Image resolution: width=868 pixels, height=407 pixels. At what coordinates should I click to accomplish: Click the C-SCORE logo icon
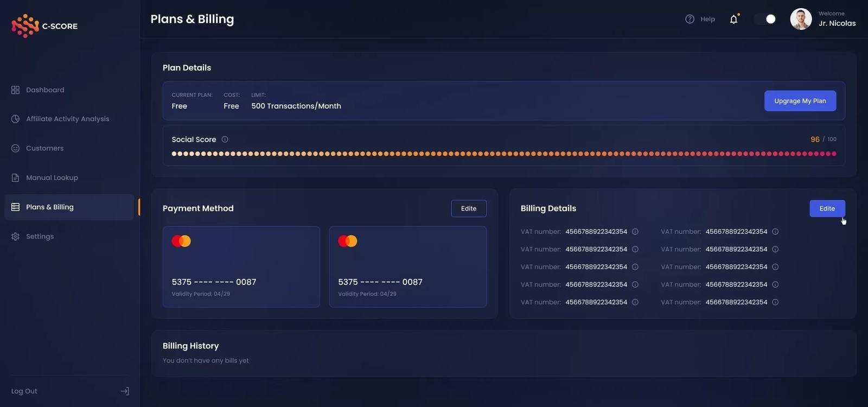point(25,26)
